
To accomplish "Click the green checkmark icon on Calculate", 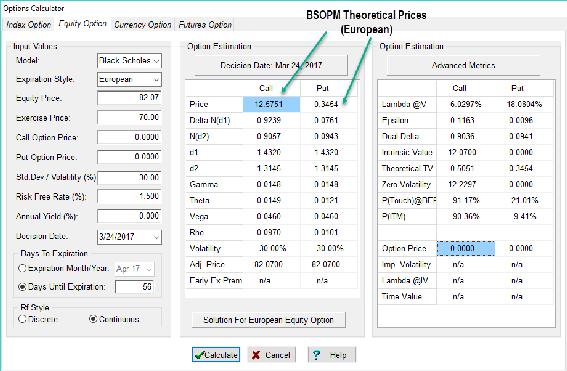I will [x=199, y=355].
